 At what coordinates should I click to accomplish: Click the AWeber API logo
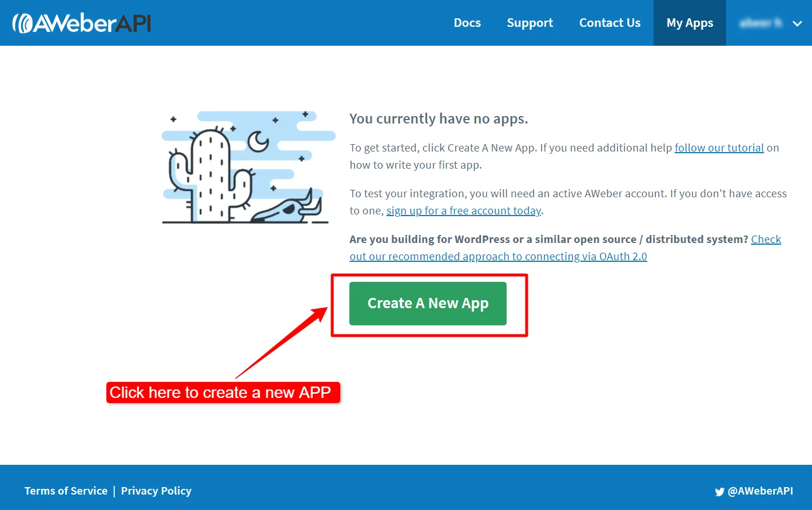[x=81, y=23]
